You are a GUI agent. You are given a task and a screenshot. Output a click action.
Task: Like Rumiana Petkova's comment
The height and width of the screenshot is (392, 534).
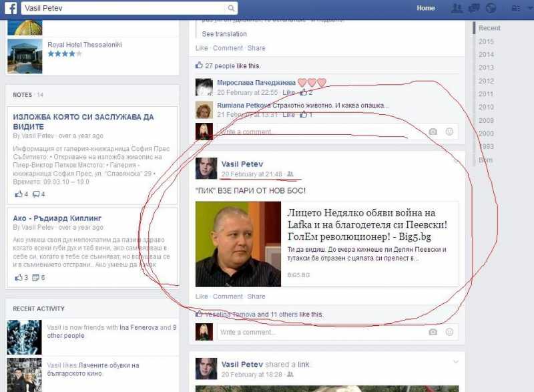pos(288,115)
